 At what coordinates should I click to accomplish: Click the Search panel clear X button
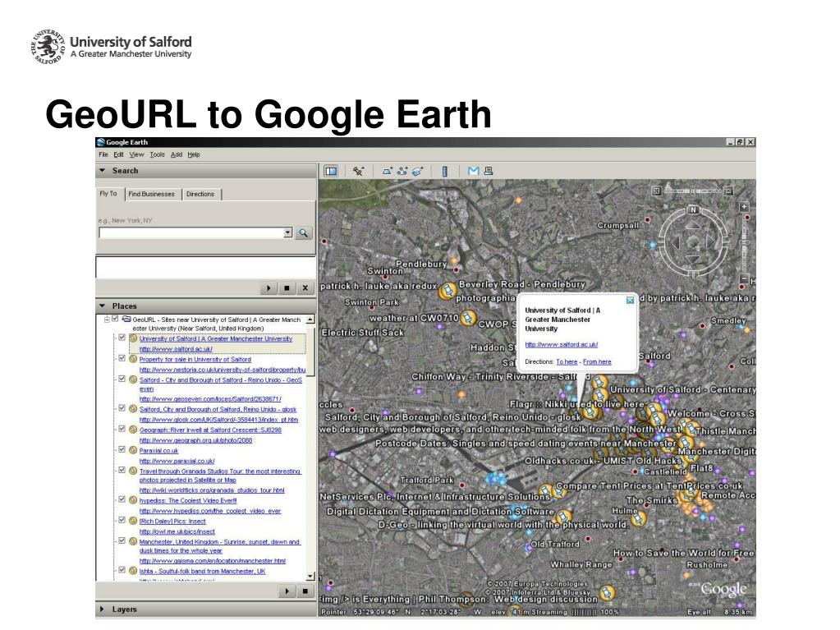coord(305,288)
